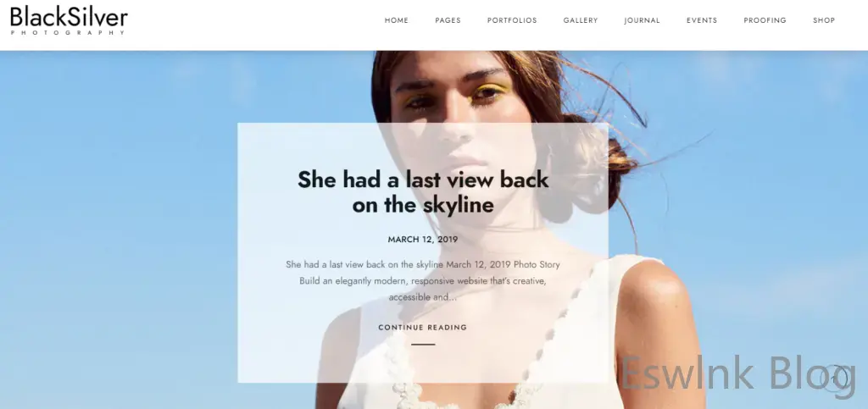Click the circular scroll-to-top arrow icon
Image resolution: width=868 pixels, height=409 pixels.
[835, 379]
